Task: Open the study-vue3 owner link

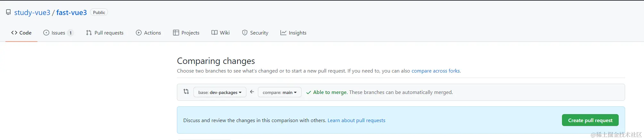Action: point(32,12)
